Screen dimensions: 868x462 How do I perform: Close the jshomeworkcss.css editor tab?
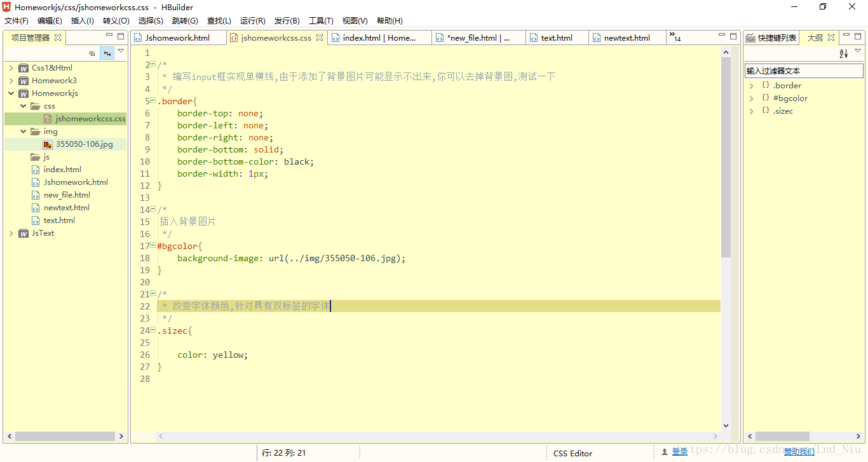(x=320, y=37)
